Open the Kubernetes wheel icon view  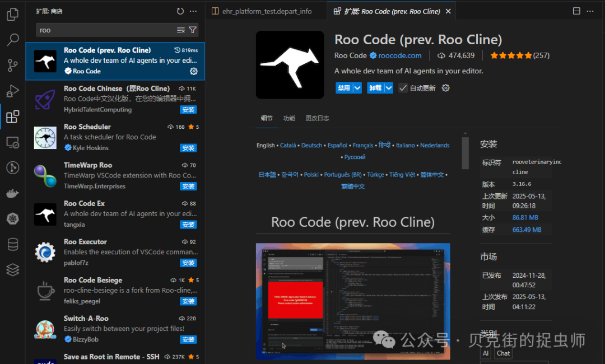(13, 218)
